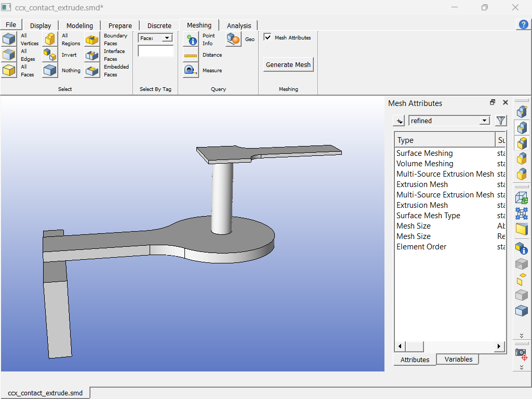Undock the Mesh Attributes panel

(x=493, y=102)
